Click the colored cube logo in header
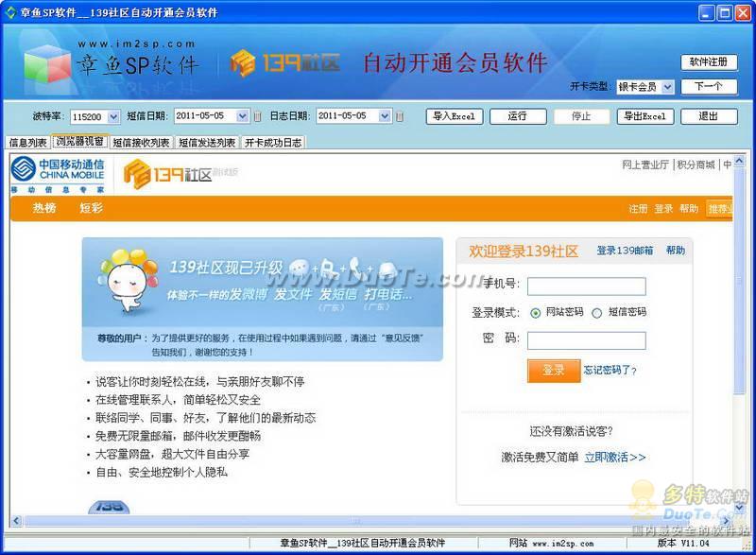Viewport: 756px width, 555px height. pyautogui.click(x=47, y=65)
